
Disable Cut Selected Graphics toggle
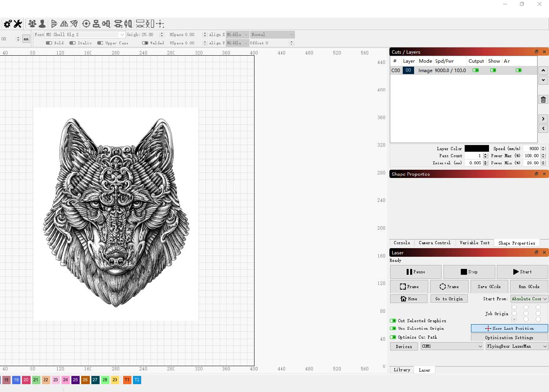tap(393, 321)
